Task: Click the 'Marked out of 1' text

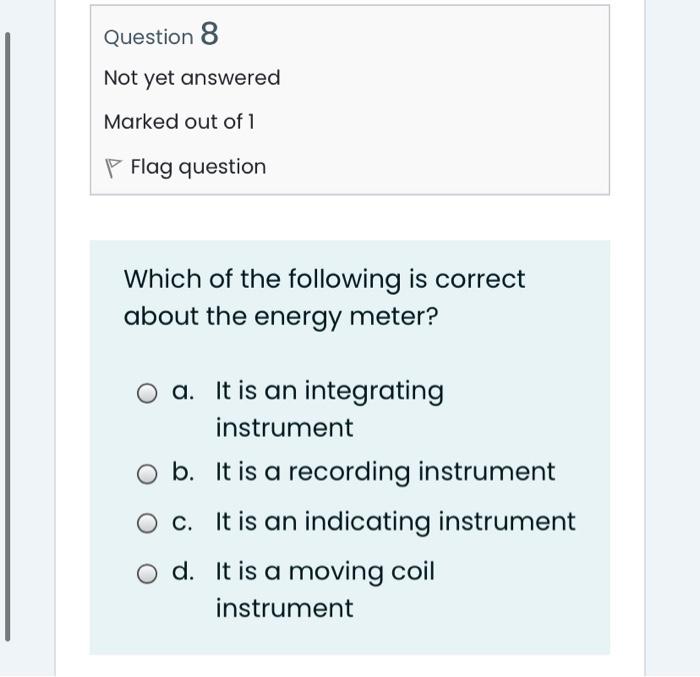Action: click(179, 122)
